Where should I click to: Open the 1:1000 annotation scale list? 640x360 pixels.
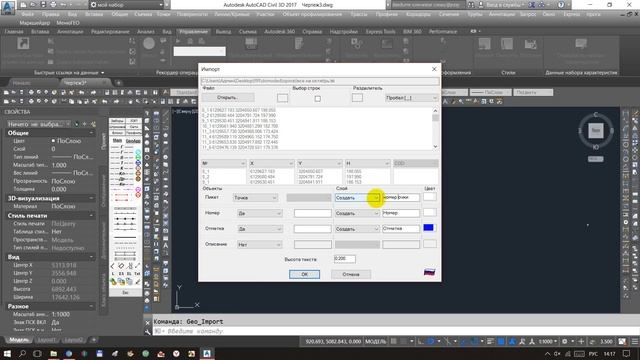(547, 341)
